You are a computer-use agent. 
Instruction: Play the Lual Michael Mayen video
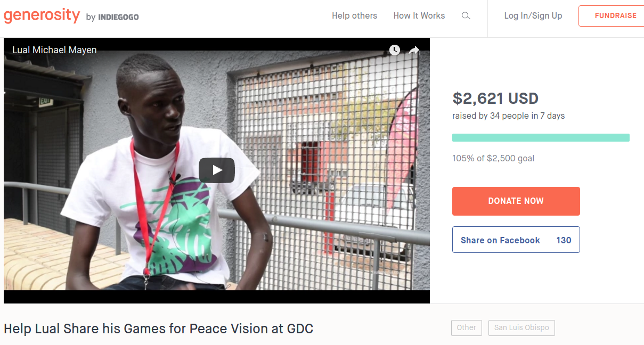(x=217, y=170)
